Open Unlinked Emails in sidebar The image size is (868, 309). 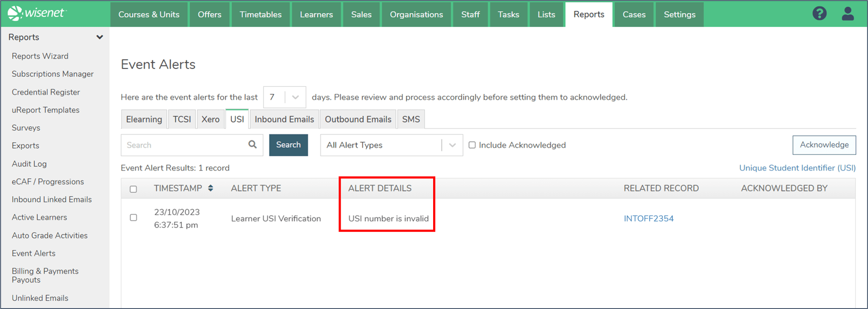click(x=40, y=298)
